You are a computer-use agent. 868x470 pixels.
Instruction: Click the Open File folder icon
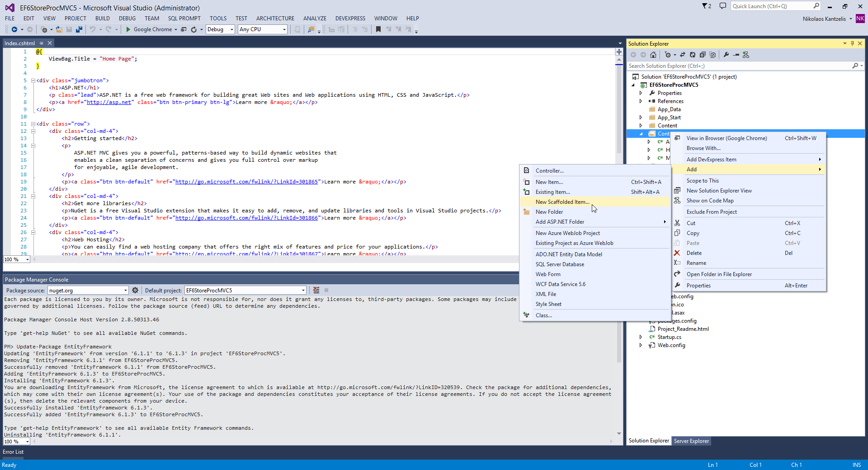(x=59, y=29)
